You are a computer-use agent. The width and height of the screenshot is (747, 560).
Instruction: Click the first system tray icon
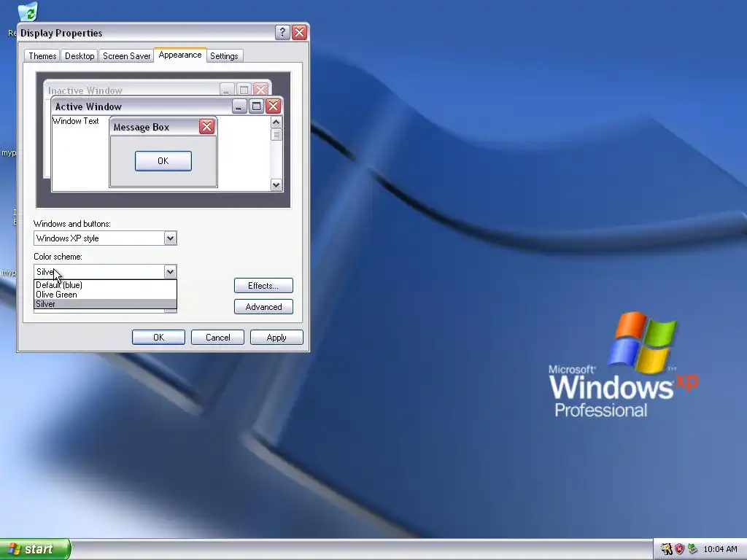666,549
